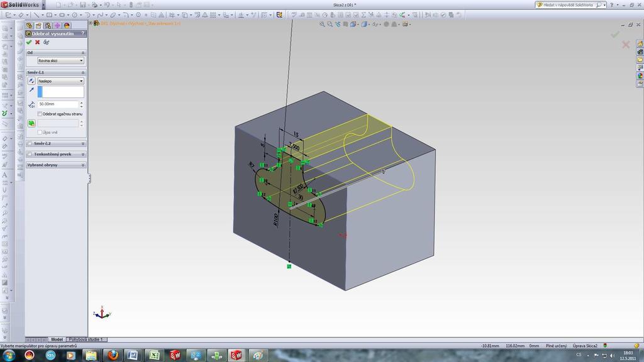Click the Úprava Skica2 status bar text
Screen dimensions: 644x362
[585, 346]
